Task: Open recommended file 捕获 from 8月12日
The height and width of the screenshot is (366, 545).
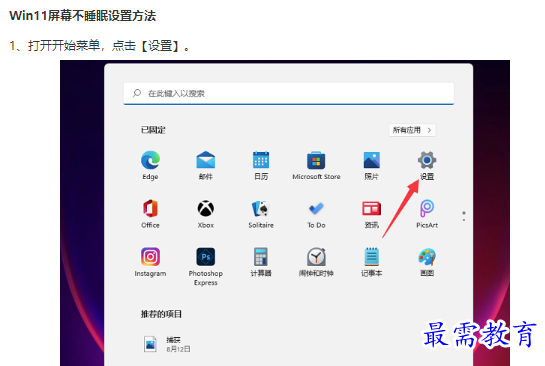Action: click(x=168, y=344)
